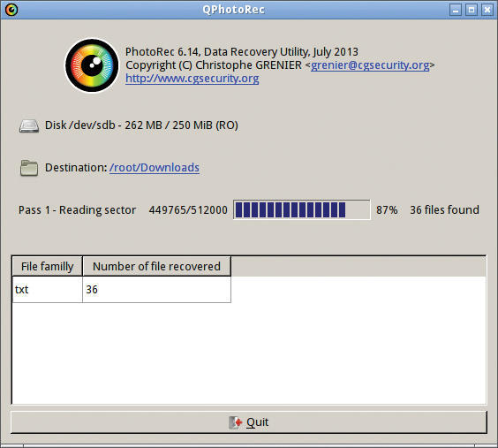
Task: Open the /root/Downloads destination link
Action: coord(155,167)
